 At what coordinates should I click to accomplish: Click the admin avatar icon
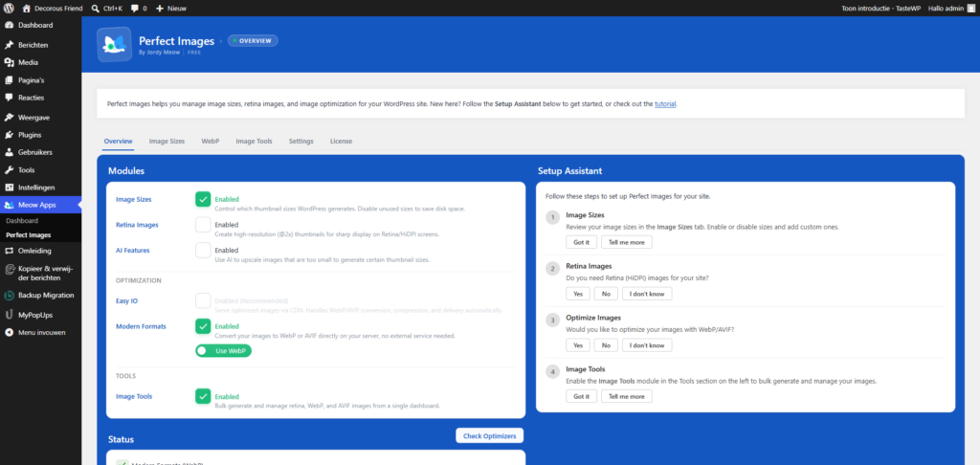970,8
